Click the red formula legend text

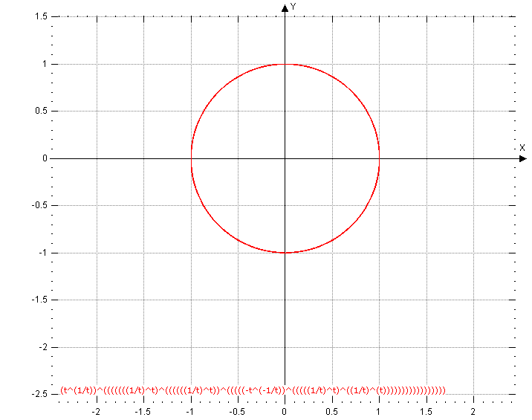[253, 390]
